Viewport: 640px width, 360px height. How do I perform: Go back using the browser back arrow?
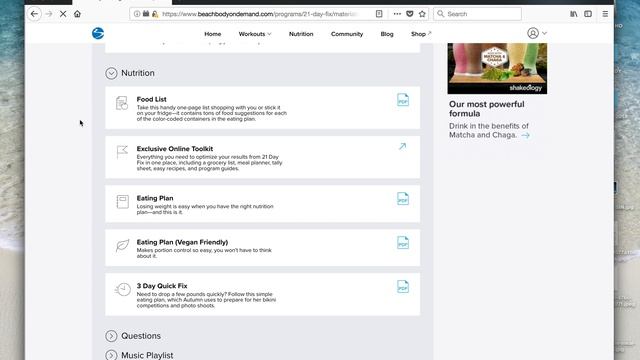tap(34, 14)
